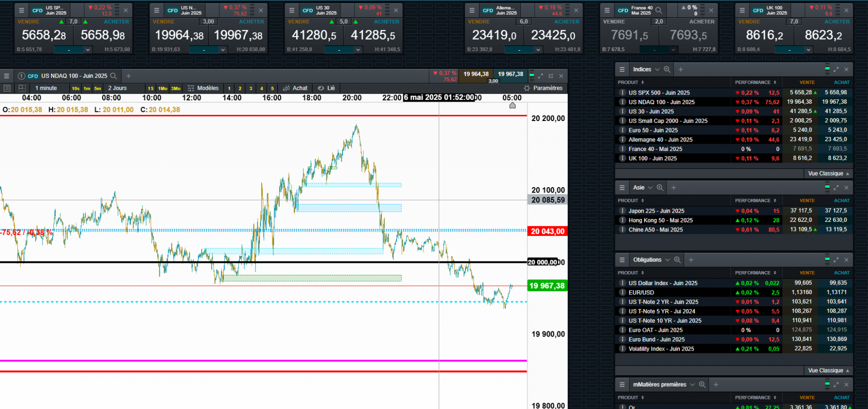Open US SP ticket hamburger menu
The height and width of the screenshot is (409, 868).
[x=21, y=10]
